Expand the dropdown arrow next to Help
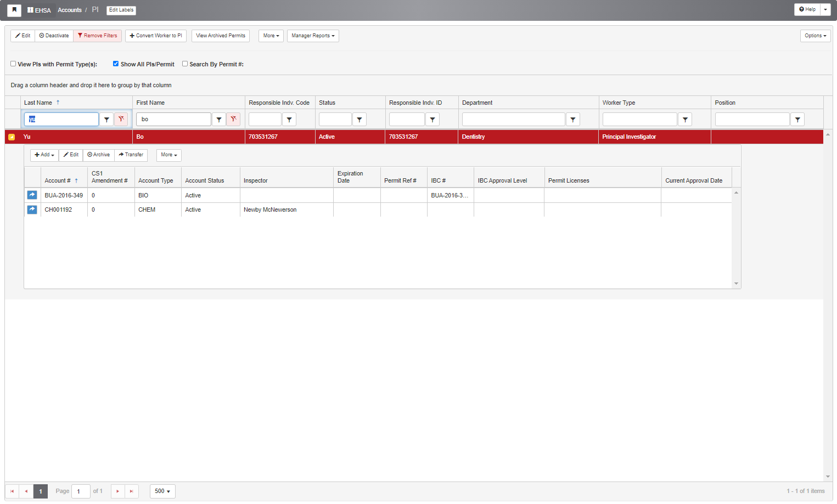Image resolution: width=837 pixels, height=504 pixels. pyautogui.click(x=825, y=9)
